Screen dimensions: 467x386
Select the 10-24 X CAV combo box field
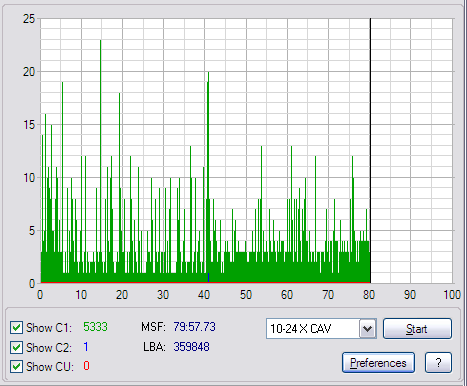click(321, 329)
